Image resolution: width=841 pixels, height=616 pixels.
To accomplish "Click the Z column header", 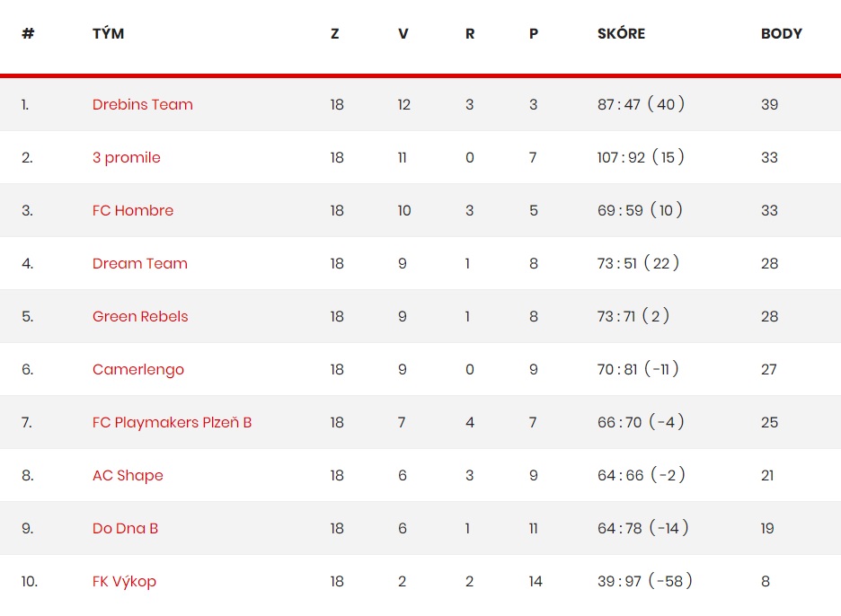I will [334, 34].
